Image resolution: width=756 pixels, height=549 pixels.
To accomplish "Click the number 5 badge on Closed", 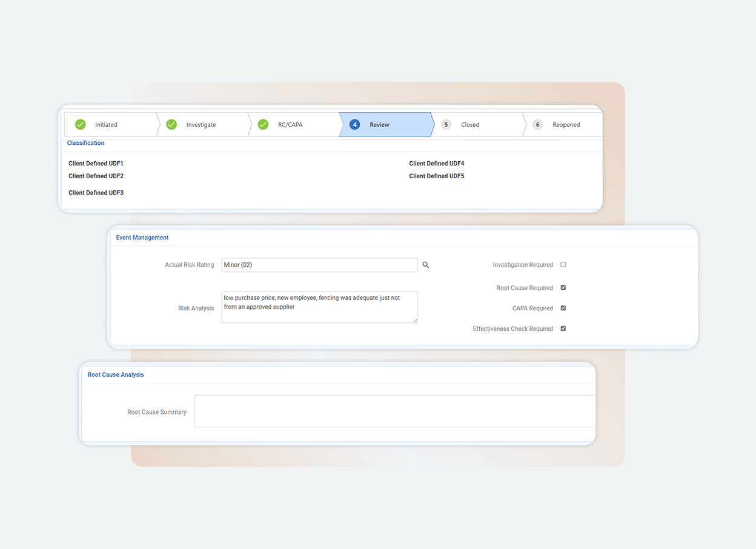I will pyautogui.click(x=446, y=124).
